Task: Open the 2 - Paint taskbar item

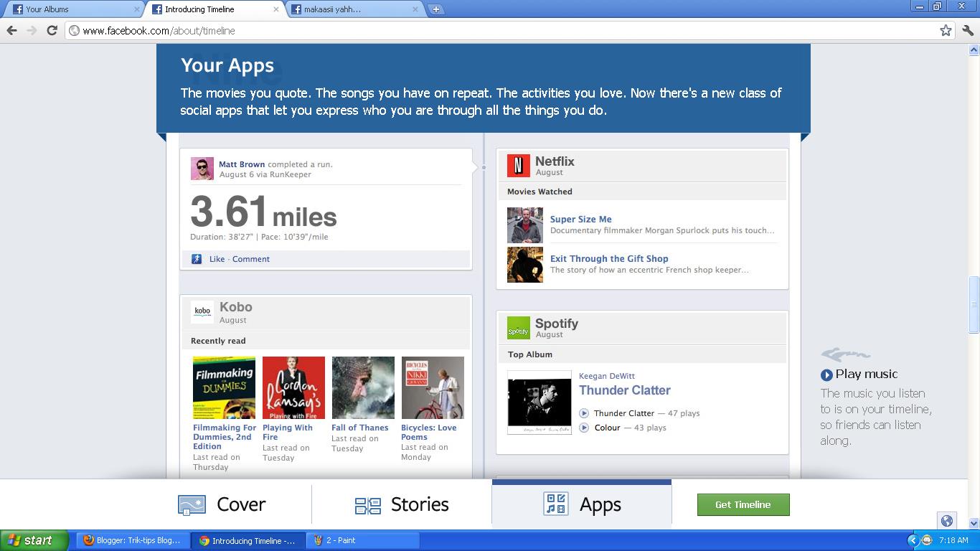Action: coord(362,540)
